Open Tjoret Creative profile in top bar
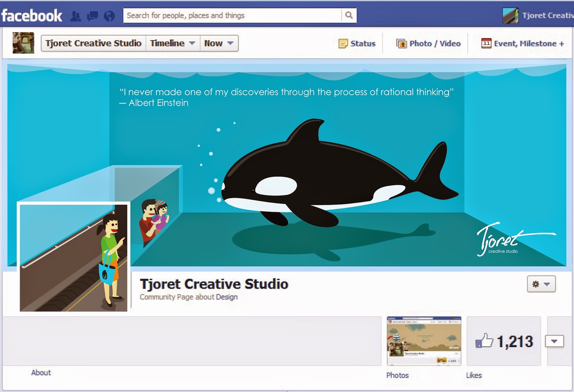The image size is (574, 392). point(538,15)
